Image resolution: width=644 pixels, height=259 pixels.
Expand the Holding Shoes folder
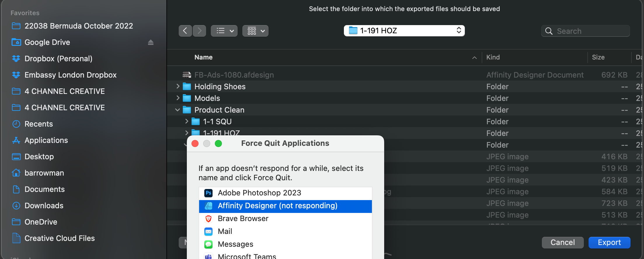[x=178, y=86]
